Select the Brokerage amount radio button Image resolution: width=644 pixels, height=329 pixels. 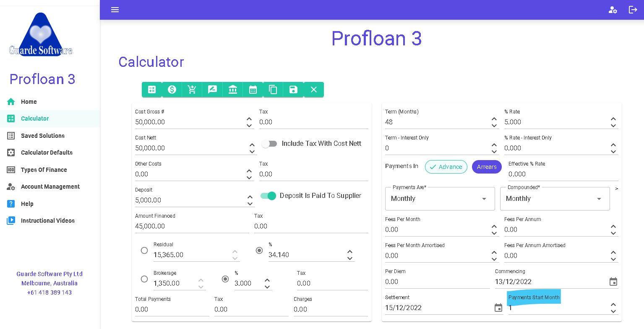pyautogui.click(x=144, y=279)
